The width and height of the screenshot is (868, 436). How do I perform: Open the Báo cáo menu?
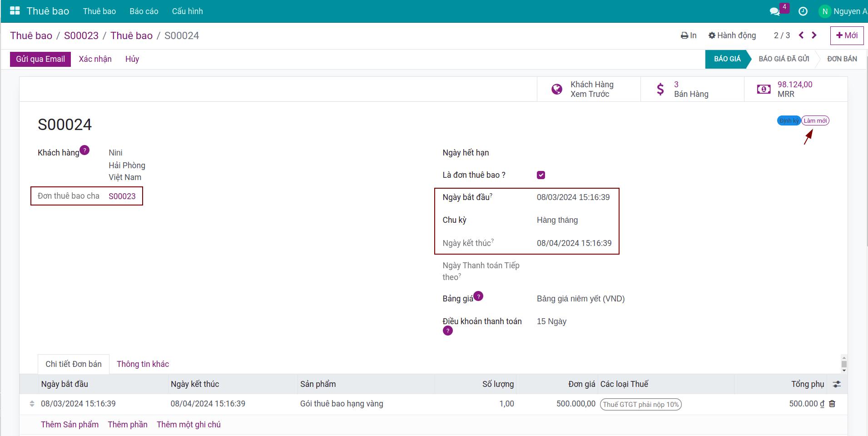144,11
